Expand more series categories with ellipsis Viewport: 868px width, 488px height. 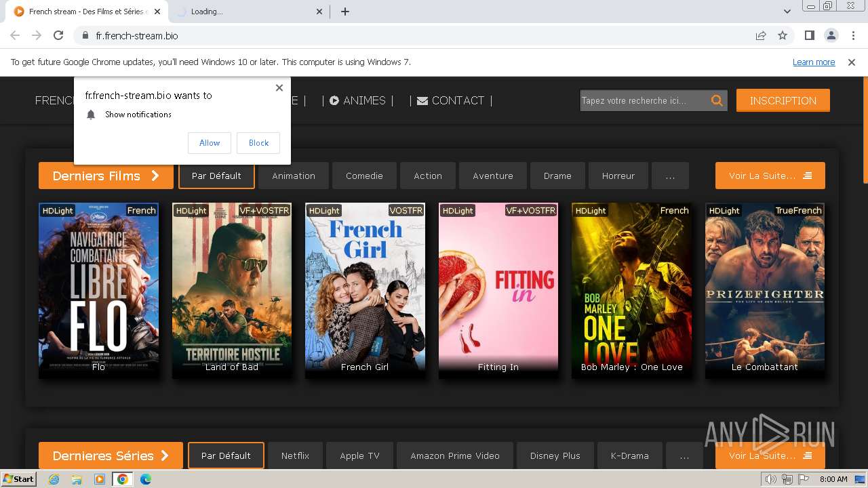(x=684, y=455)
